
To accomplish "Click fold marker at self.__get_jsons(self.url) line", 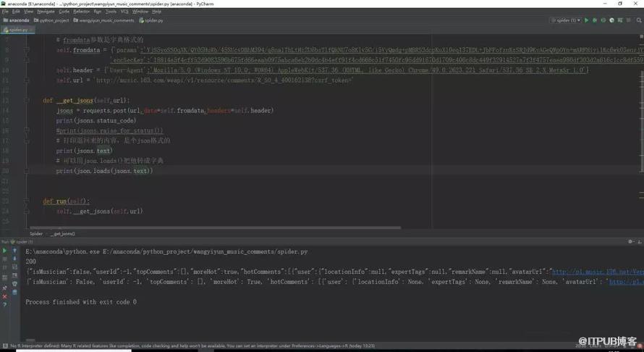I will pos(27,211).
